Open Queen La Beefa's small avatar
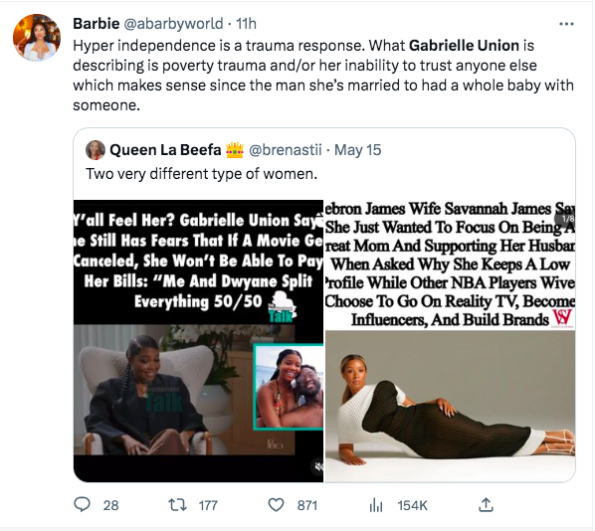Screen dimensions: 595x531 pyautogui.click(x=95, y=150)
